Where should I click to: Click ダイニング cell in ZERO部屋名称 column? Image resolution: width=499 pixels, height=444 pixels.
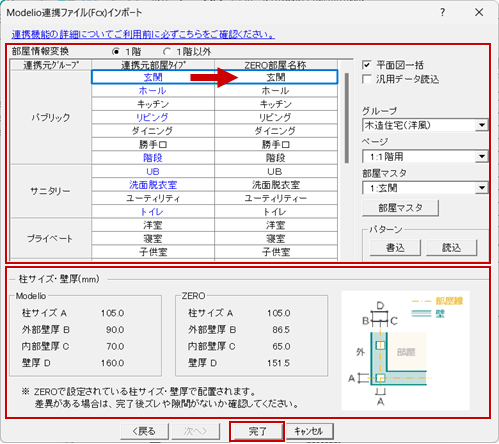pos(276,131)
